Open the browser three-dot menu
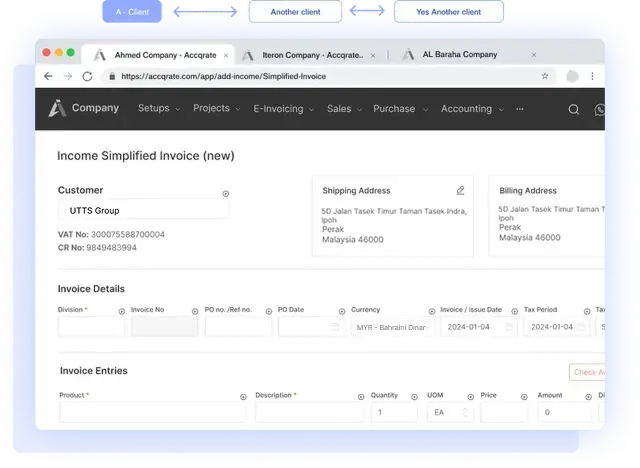 pos(592,76)
